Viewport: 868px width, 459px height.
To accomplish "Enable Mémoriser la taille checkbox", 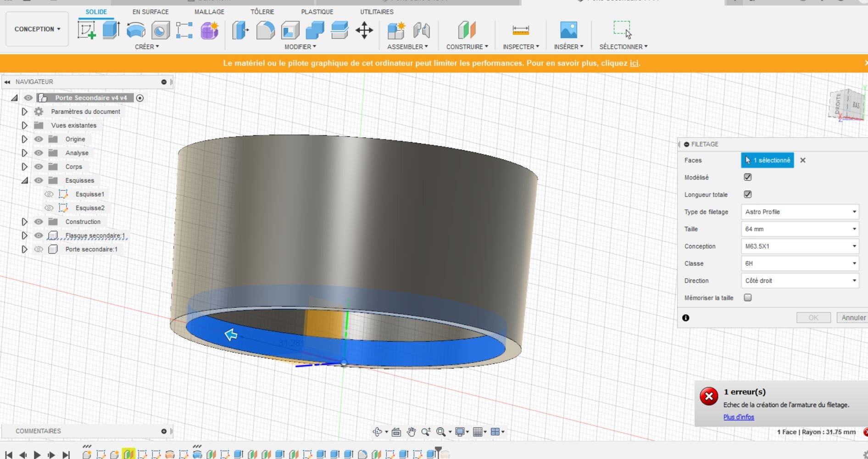I will pos(748,298).
